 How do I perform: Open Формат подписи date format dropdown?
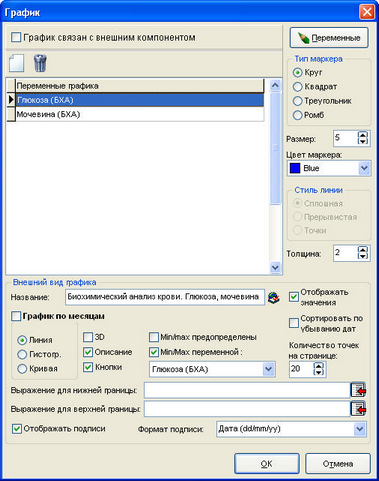tap(360, 429)
